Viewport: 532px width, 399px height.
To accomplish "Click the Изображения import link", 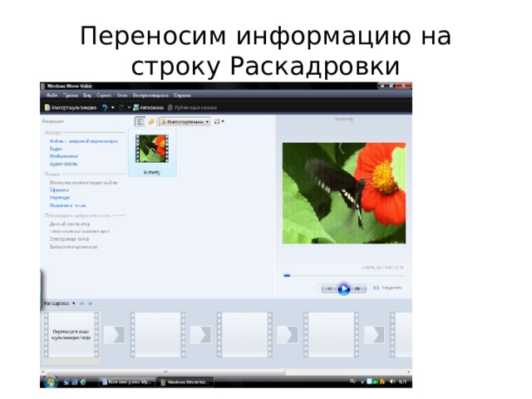I will coord(63,156).
